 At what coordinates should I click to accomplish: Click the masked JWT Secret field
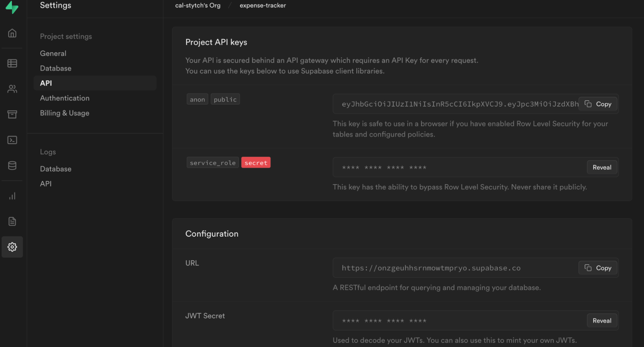coord(476,321)
